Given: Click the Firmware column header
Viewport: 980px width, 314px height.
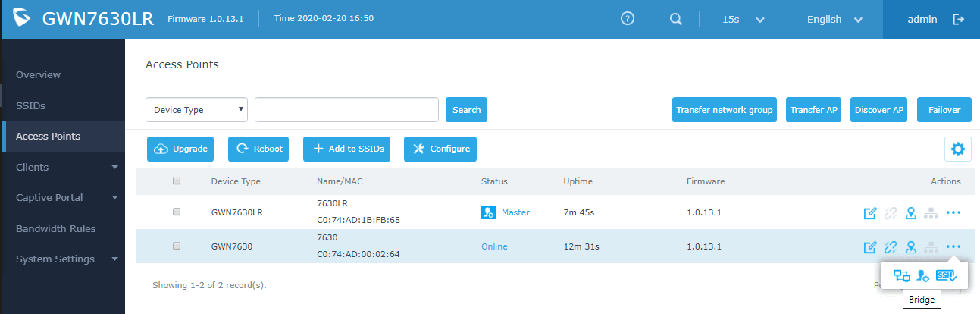Looking at the screenshot, I should [706, 181].
